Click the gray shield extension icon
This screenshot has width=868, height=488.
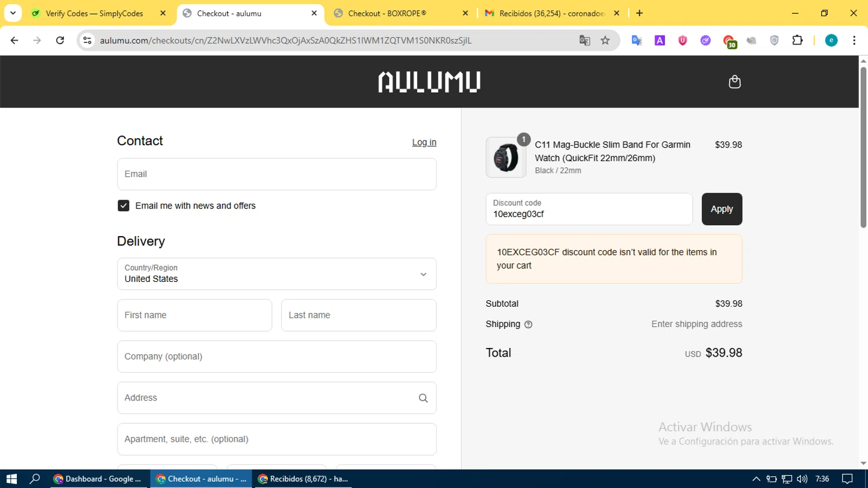(x=774, y=40)
